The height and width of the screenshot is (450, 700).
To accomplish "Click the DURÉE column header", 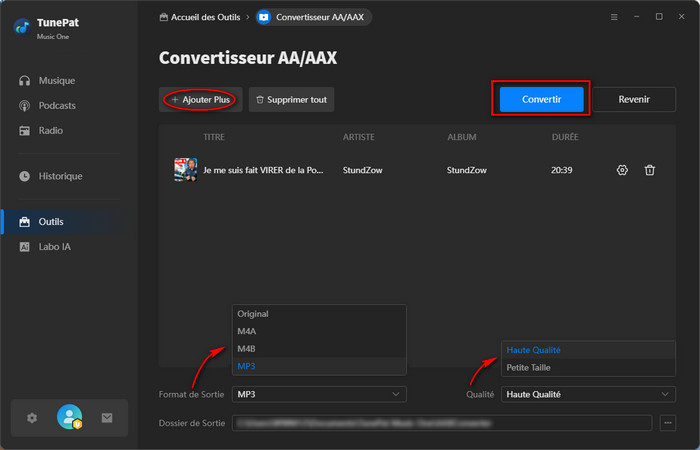I will click(x=565, y=137).
